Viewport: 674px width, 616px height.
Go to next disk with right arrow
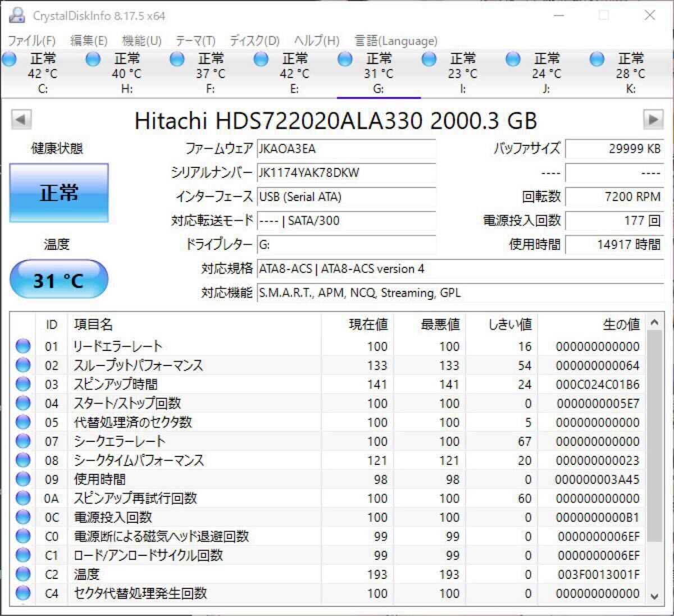point(653,120)
